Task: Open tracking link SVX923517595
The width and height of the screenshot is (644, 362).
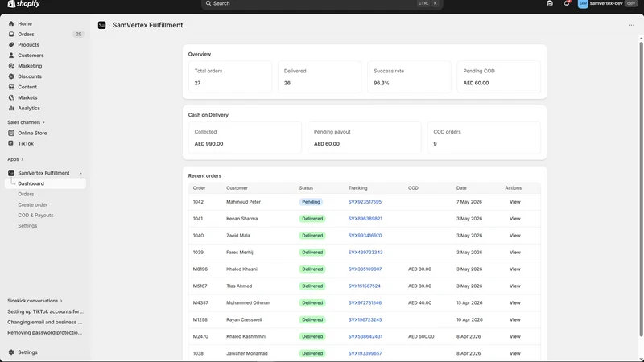Action: tap(365, 202)
